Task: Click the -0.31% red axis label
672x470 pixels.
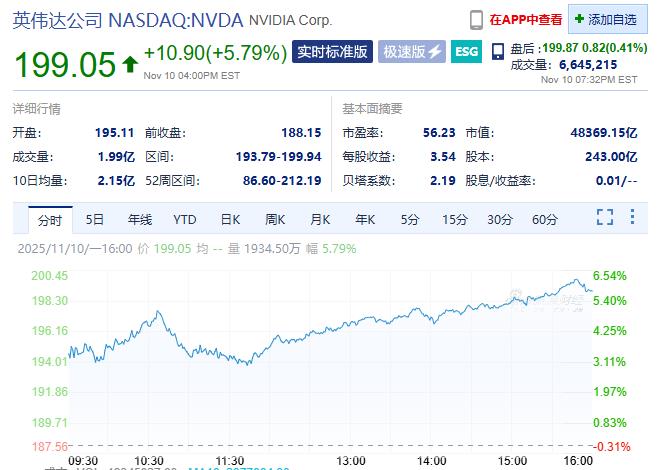Action: [x=612, y=447]
